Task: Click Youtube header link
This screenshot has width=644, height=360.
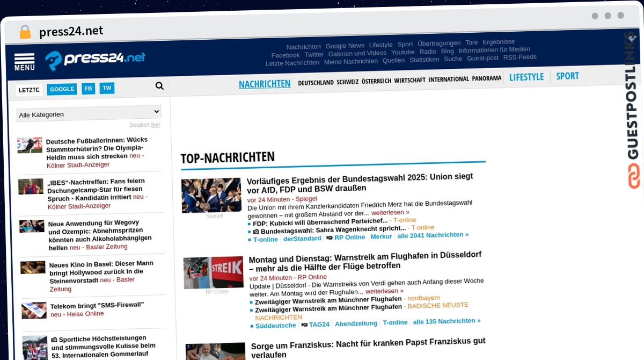Action: (402, 52)
